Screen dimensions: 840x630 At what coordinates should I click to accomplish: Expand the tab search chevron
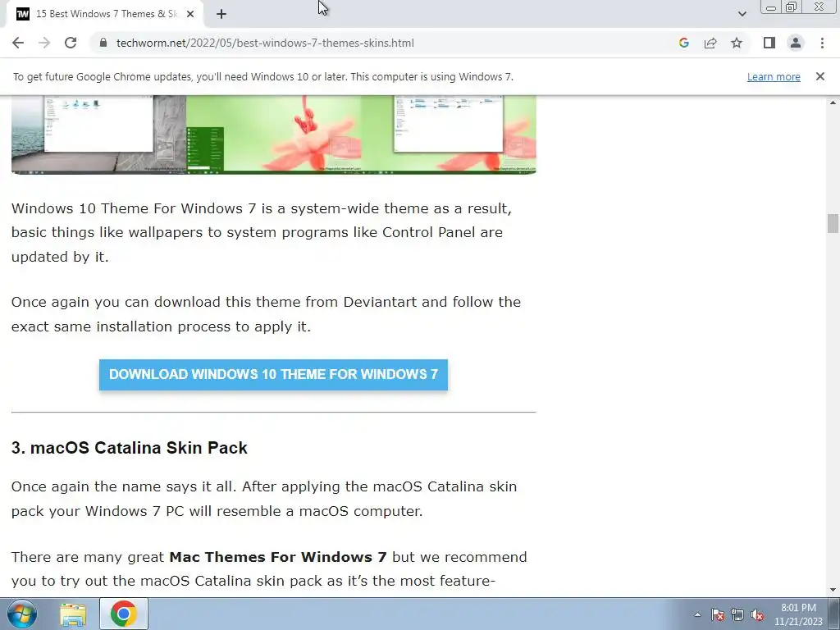pos(742,14)
